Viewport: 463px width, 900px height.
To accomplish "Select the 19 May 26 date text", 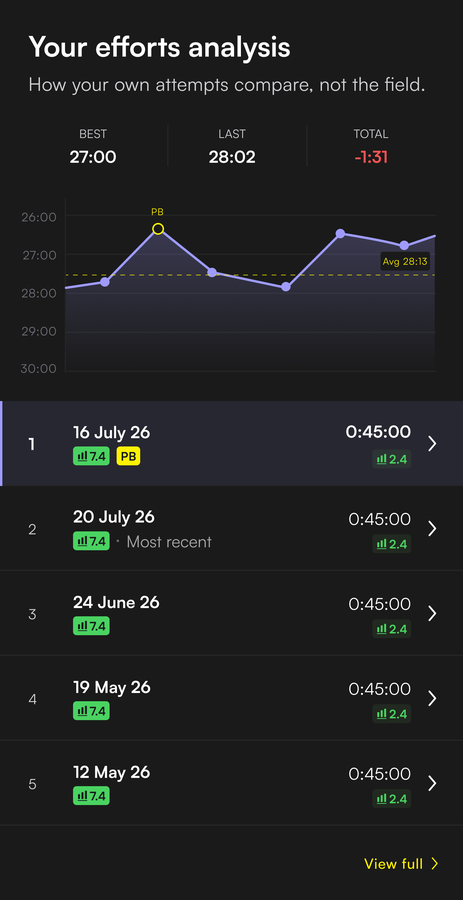I will 111,687.
